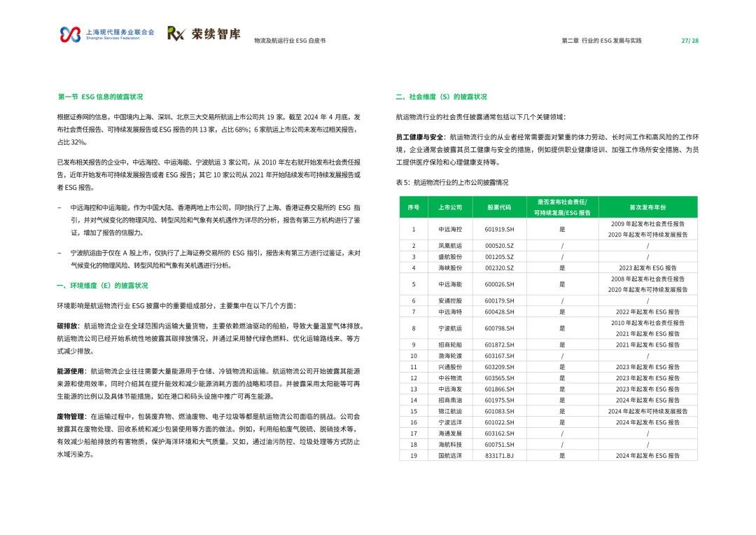Select table caption 表 5：航运物流行业的上市公司披露情况
This screenshot has height=535, width=756.
coord(451,182)
